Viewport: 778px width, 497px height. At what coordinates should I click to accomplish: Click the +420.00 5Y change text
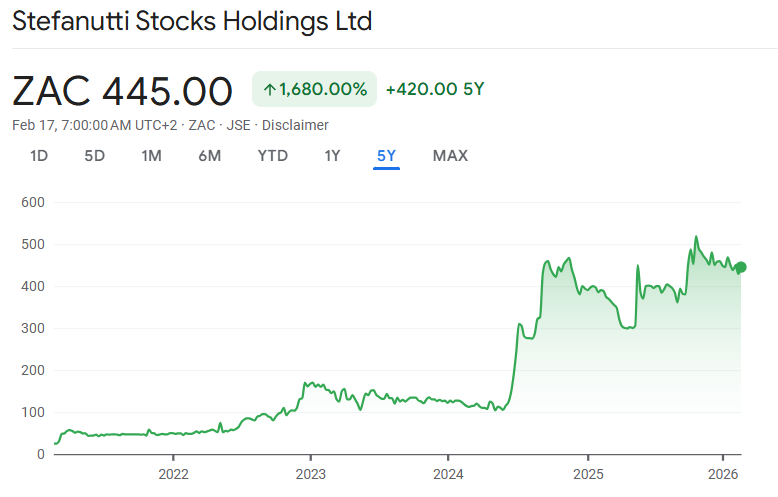pos(434,89)
